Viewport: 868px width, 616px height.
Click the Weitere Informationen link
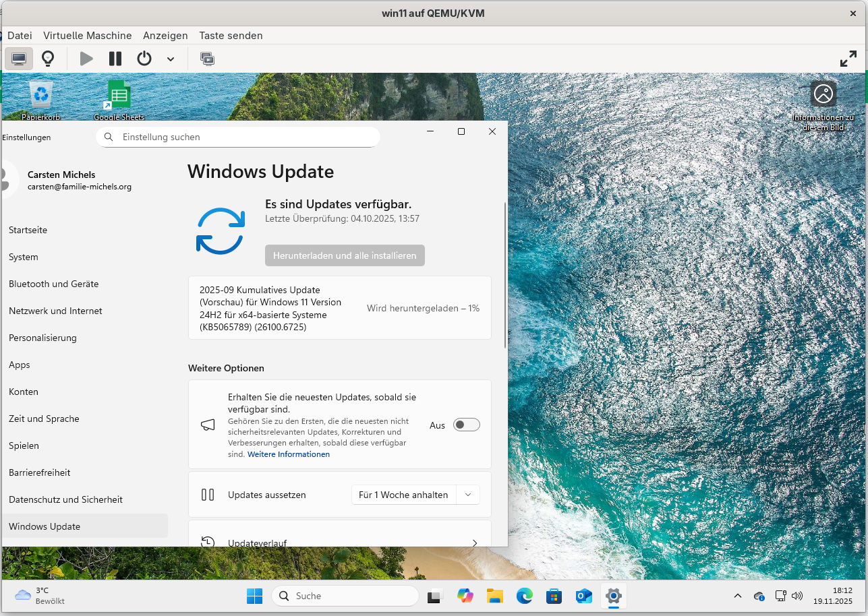pos(289,454)
